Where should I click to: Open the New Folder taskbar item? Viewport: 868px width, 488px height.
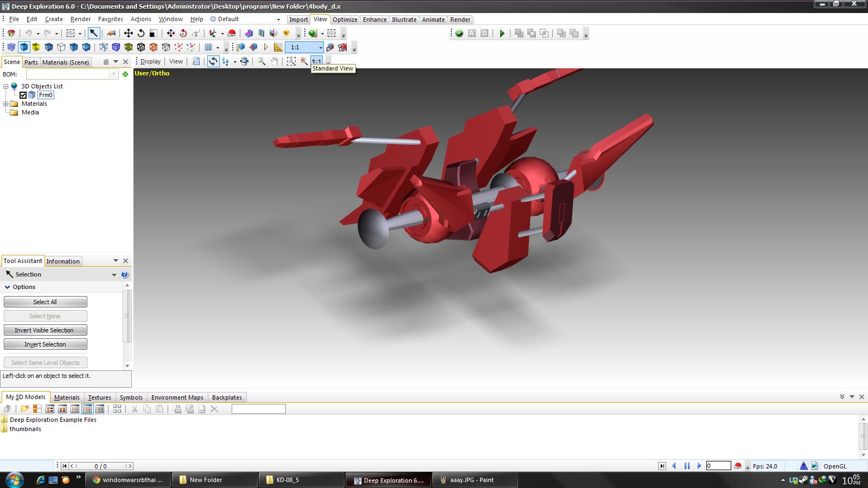[214, 480]
